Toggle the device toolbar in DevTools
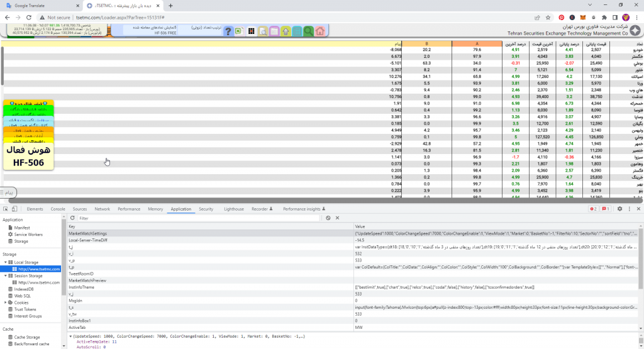Screen dimensions: 644x349 15,209
